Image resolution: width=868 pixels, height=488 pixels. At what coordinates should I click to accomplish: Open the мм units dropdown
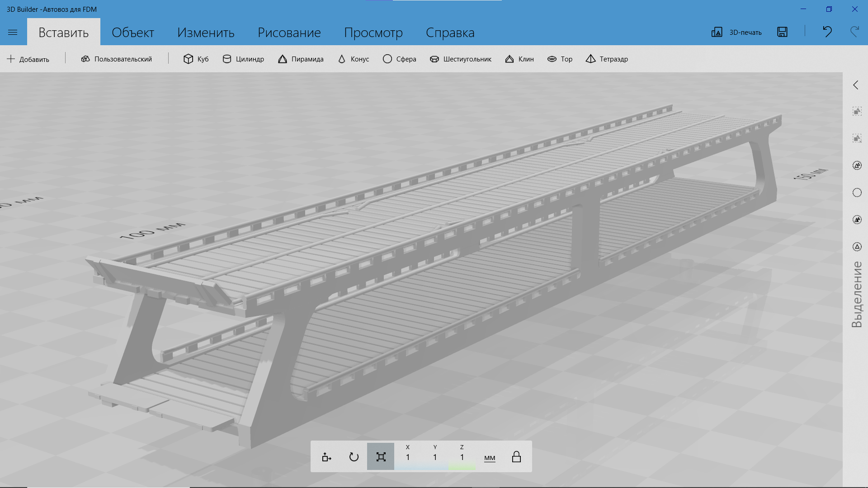490,458
